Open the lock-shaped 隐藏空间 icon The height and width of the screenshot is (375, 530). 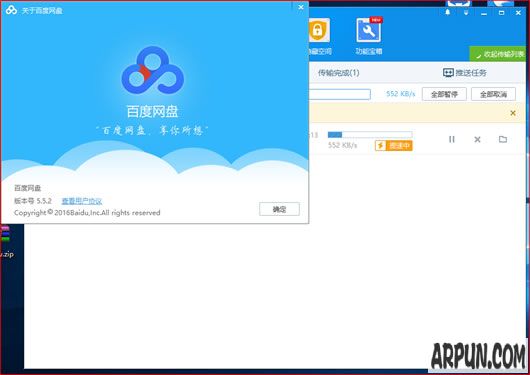[318, 30]
